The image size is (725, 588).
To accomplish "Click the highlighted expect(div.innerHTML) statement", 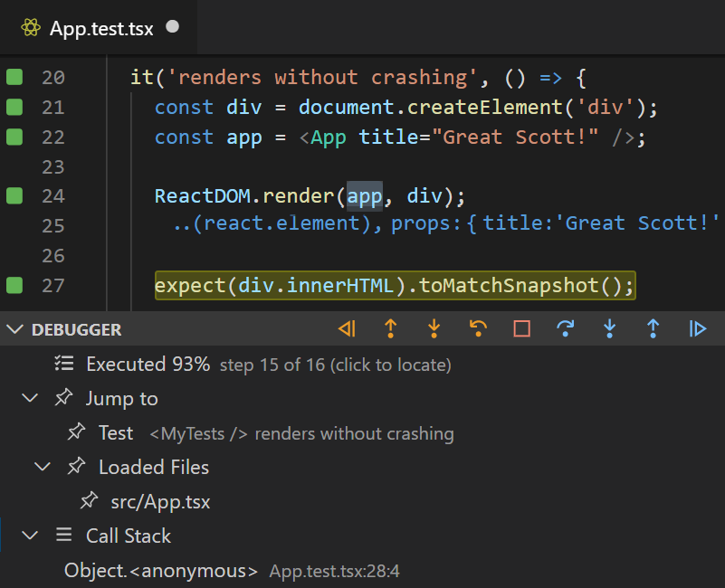I will 396,285.
